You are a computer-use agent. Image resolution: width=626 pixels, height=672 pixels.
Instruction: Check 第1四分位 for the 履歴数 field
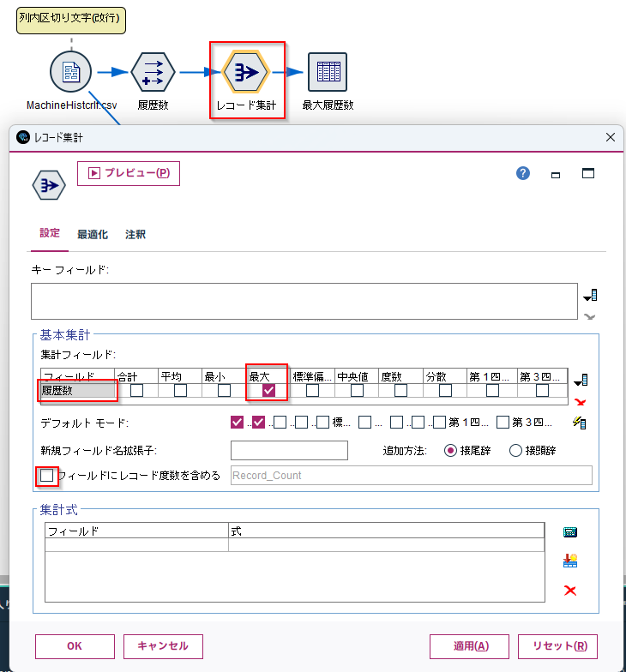point(492,391)
